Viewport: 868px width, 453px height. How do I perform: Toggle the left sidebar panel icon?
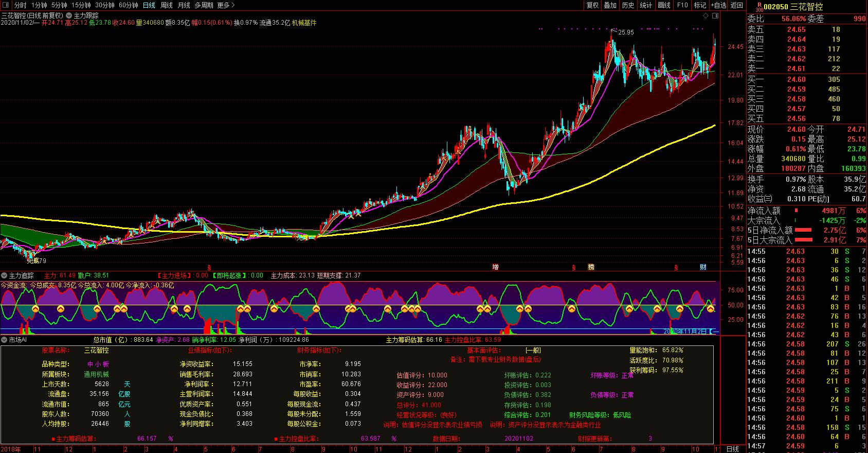[x=6, y=5]
